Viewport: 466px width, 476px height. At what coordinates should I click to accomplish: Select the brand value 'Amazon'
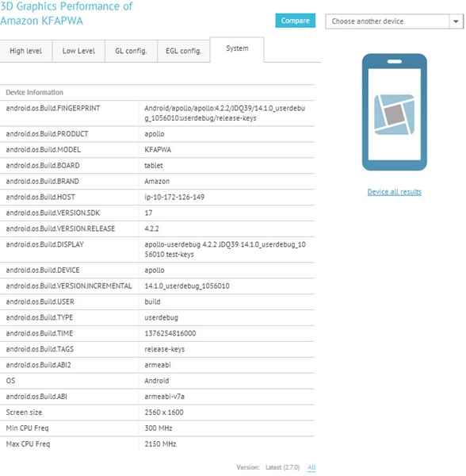click(157, 181)
